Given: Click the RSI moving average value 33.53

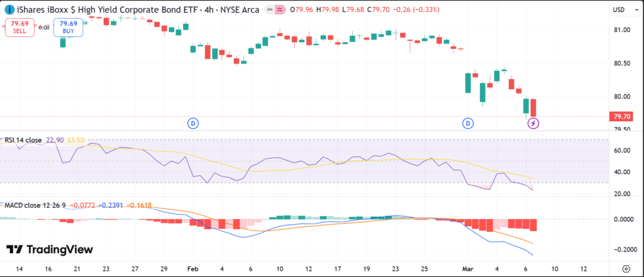Looking at the screenshot, I should tap(75, 140).
